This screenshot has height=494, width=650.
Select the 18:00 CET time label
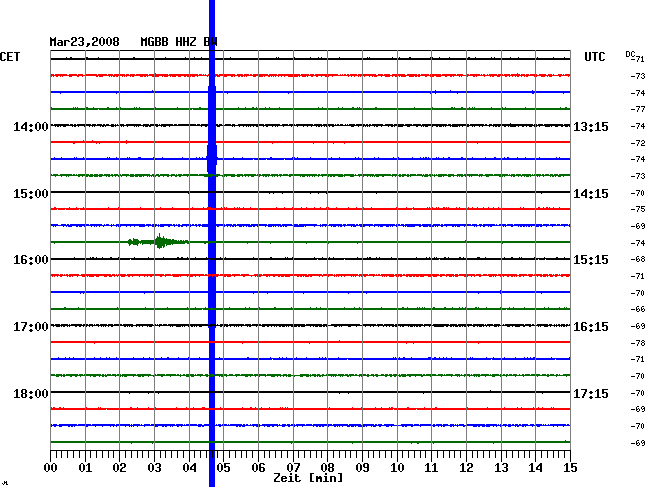(x=31, y=393)
